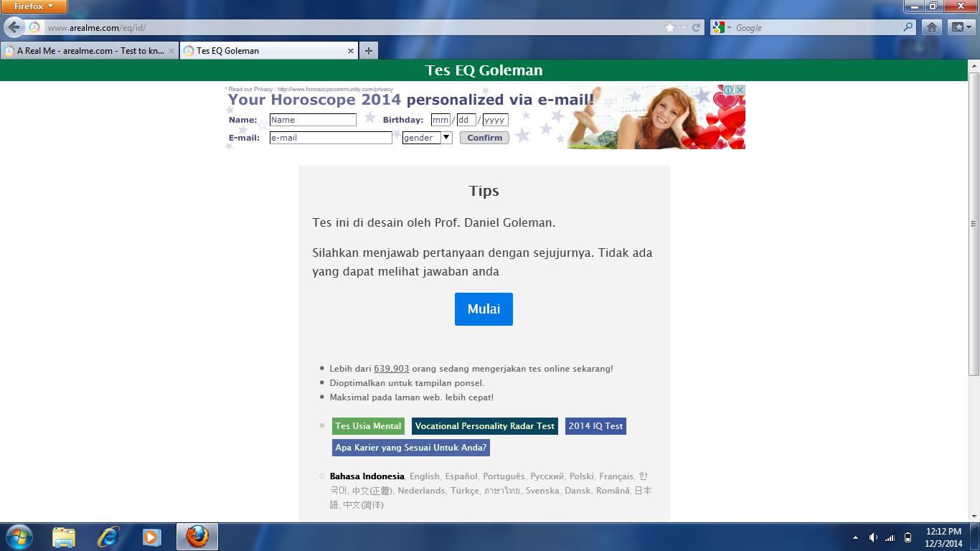
Task: Open the Windows Start menu
Action: click(19, 537)
